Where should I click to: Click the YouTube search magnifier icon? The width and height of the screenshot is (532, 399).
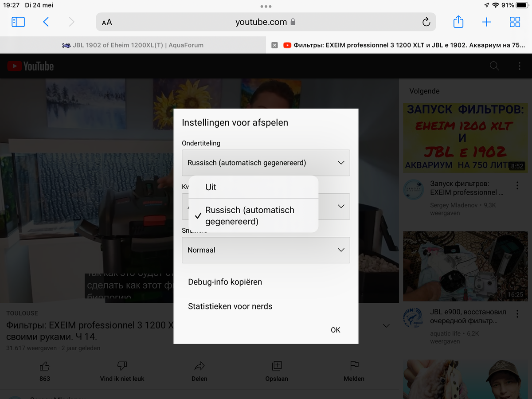click(x=494, y=66)
